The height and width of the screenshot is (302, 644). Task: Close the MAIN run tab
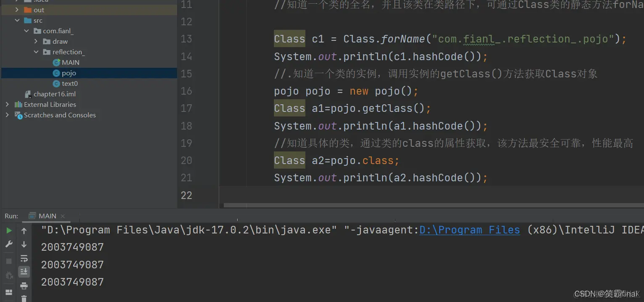click(x=63, y=216)
